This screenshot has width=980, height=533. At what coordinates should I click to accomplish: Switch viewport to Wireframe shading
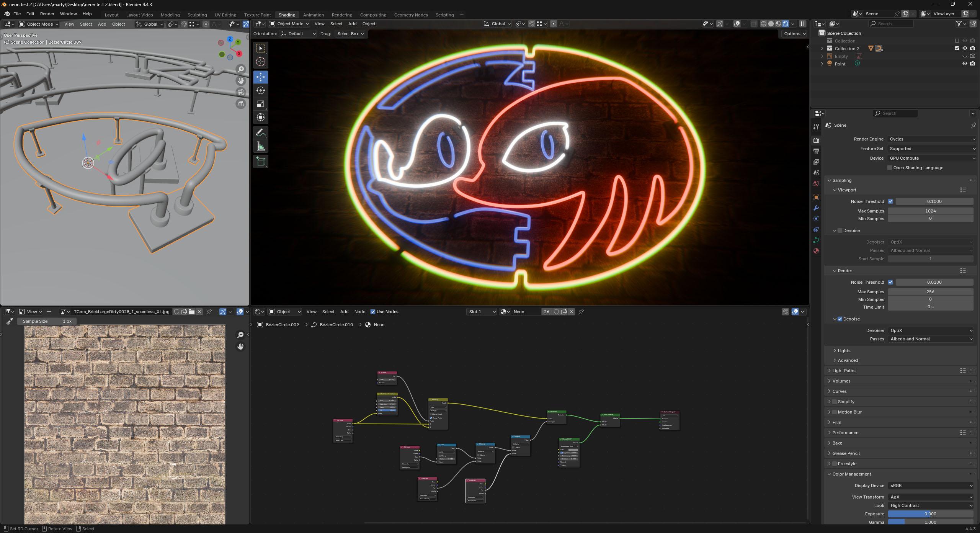pos(763,24)
